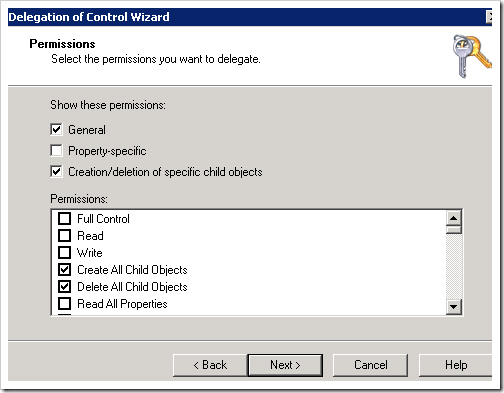Open the Help for this wizard
504x393 pixels.
coord(456,365)
